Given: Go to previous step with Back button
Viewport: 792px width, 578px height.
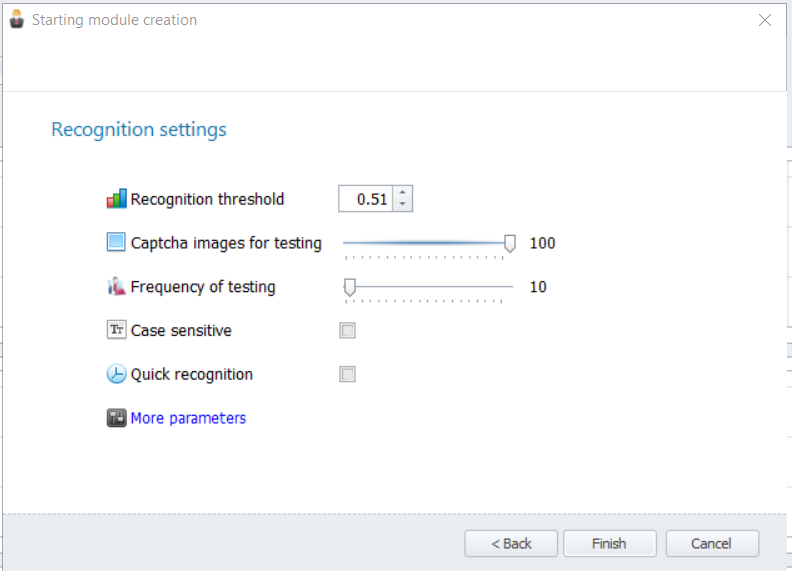Looking at the screenshot, I should [x=511, y=544].
